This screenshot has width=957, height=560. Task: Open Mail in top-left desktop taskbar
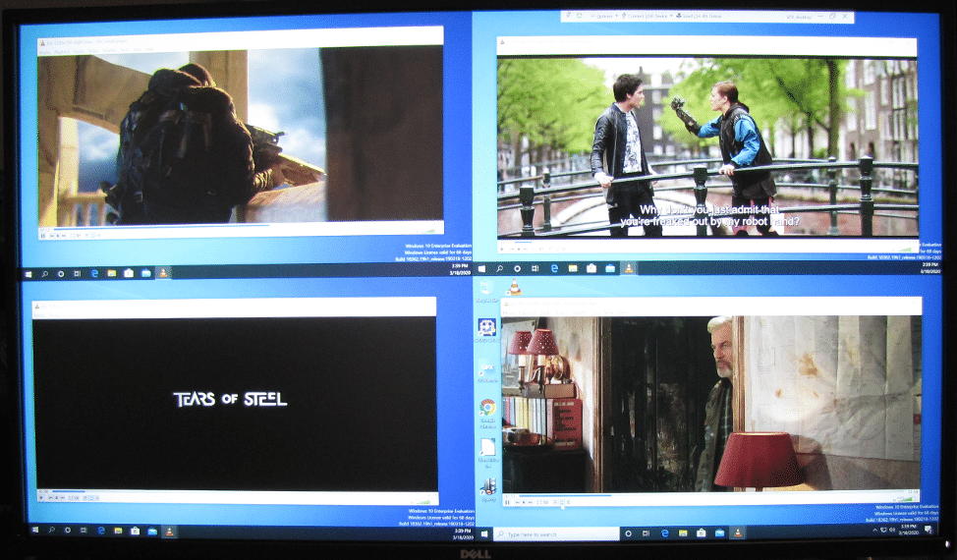[146, 274]
